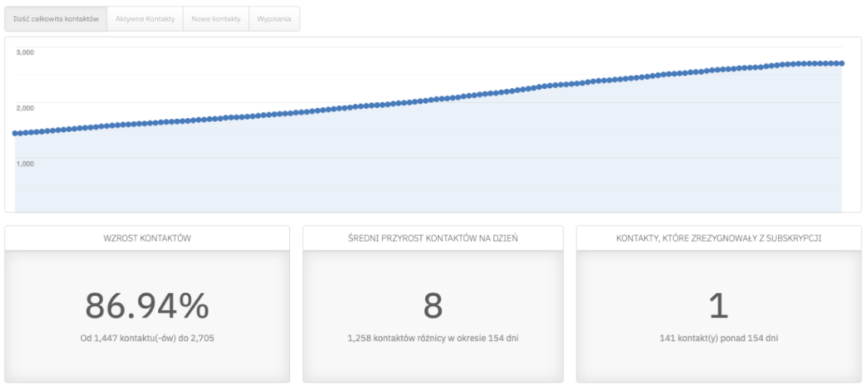
Task: Click the 3,000 y-axis label
Action: (x=25, y=51)
